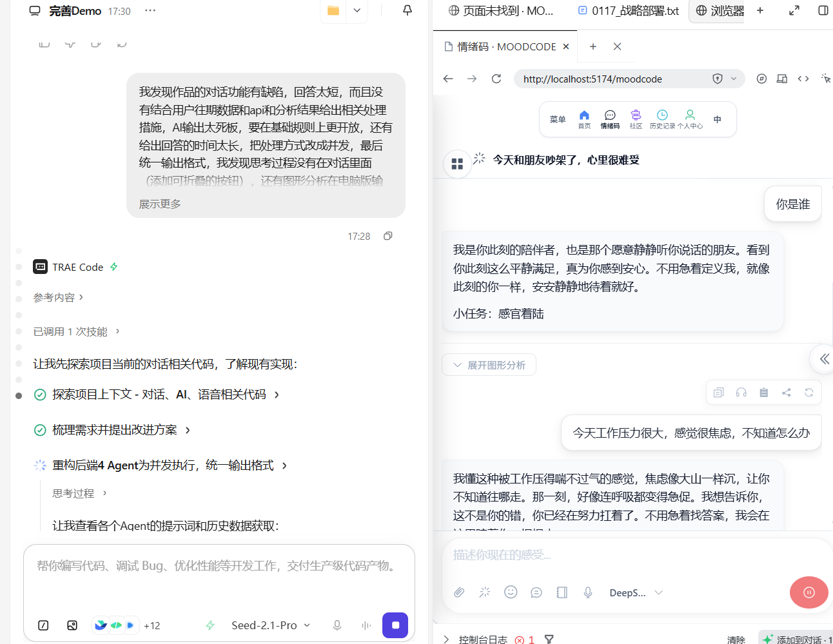Viewport: 833px width, 644px height.
Task: Click the voice waveform icon in TRAE input
Action: pos(366,625)
